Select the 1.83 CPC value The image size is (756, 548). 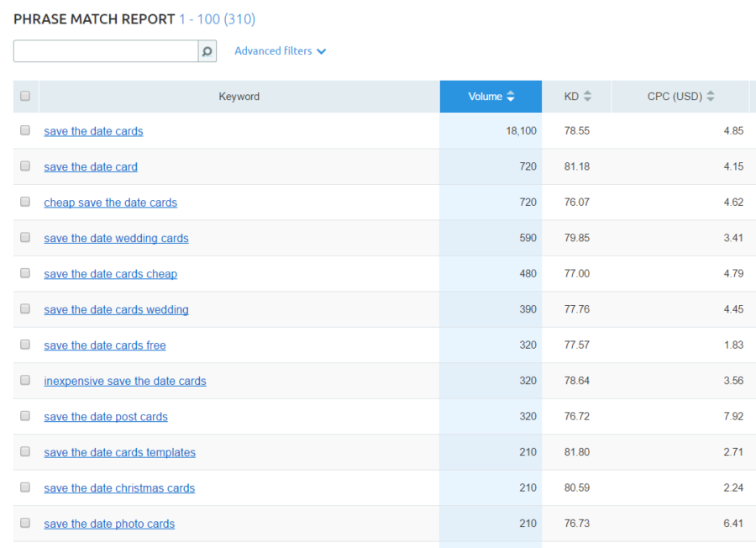[x=733, y=345]
